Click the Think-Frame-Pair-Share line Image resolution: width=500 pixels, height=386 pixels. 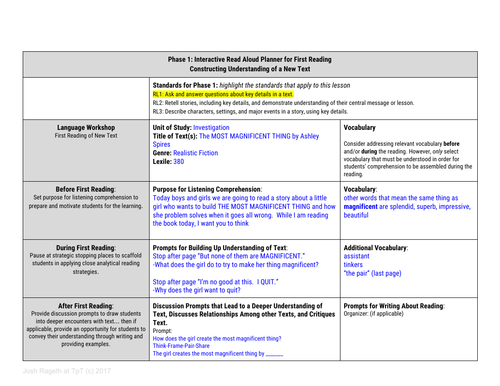pyautogui.click(x=181, y=346)
